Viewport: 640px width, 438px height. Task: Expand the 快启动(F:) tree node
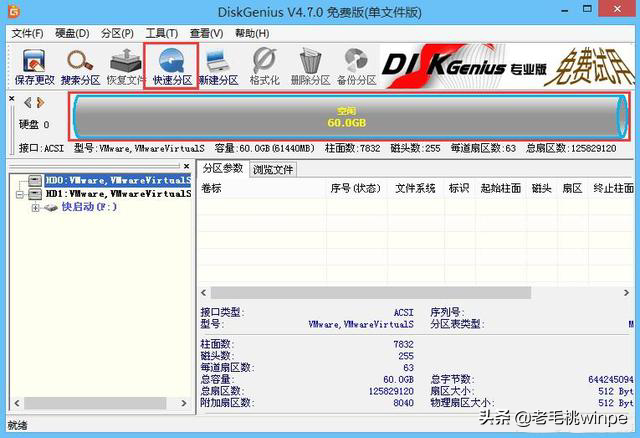coord(36,207)
